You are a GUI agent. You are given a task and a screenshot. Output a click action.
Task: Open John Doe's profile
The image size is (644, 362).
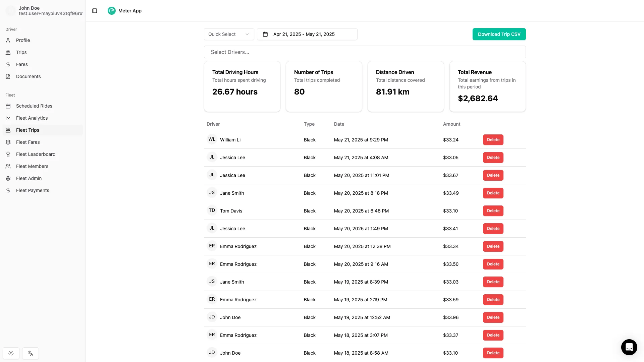[43, 11]
